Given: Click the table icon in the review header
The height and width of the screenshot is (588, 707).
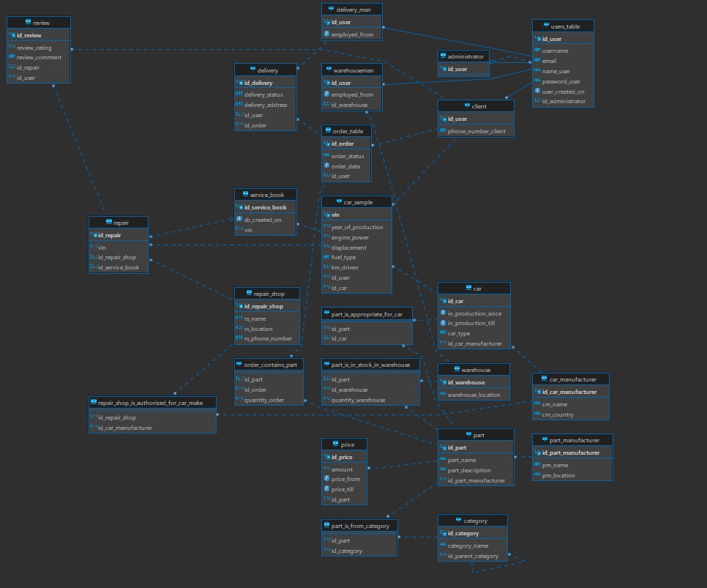Looking at the screenshot, I should (x=28, y=23).
